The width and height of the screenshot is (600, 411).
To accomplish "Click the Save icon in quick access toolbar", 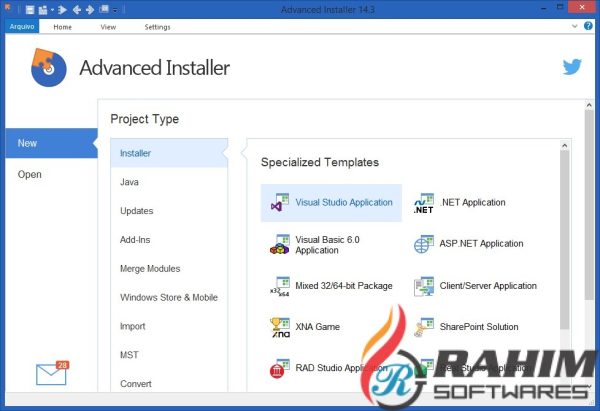I will [x=30, y=10].
